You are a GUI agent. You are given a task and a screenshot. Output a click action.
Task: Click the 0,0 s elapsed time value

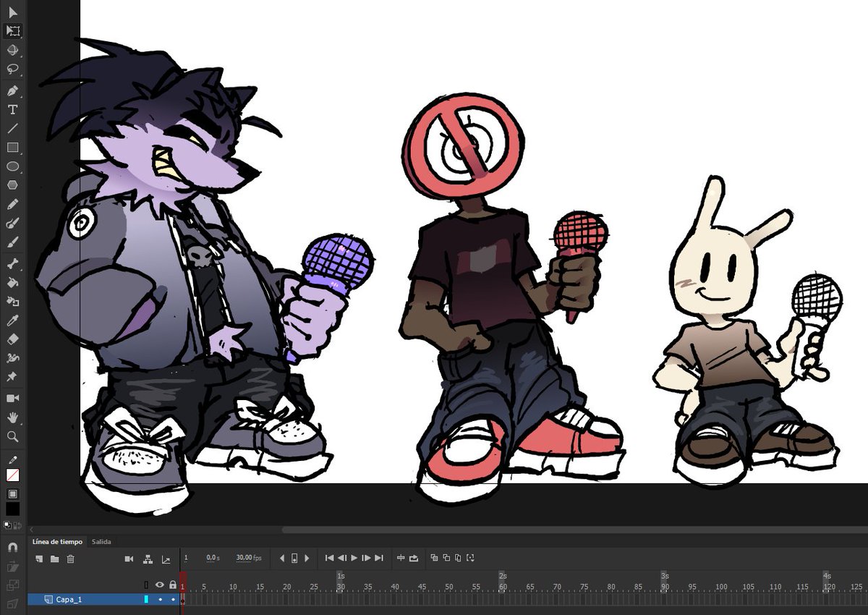tap(213, 558)
